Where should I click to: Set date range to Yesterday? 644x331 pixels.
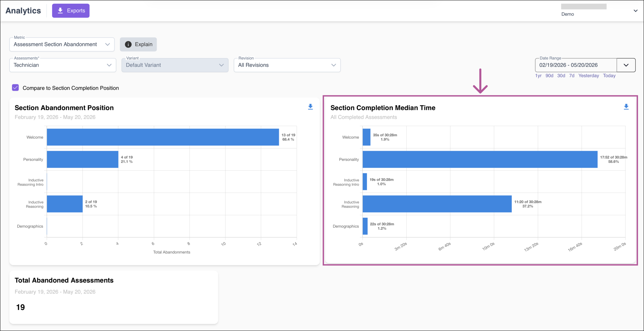point(588,76)
